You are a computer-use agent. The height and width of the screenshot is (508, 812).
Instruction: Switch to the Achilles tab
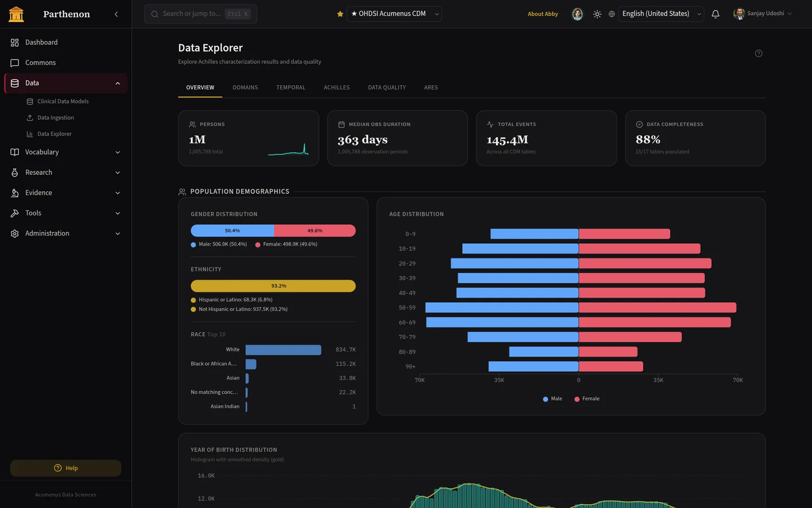pyautogui.click(x=337, y=88)
